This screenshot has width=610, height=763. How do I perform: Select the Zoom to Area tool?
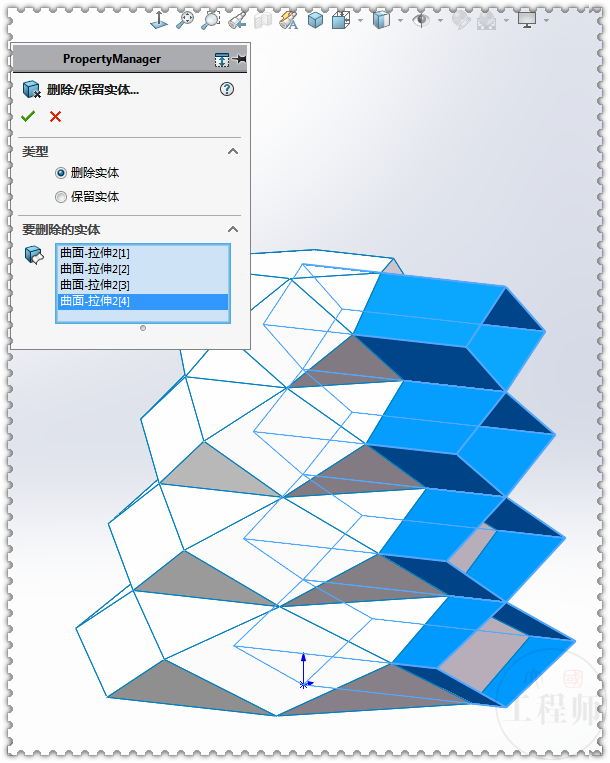(x=211, y=20)
